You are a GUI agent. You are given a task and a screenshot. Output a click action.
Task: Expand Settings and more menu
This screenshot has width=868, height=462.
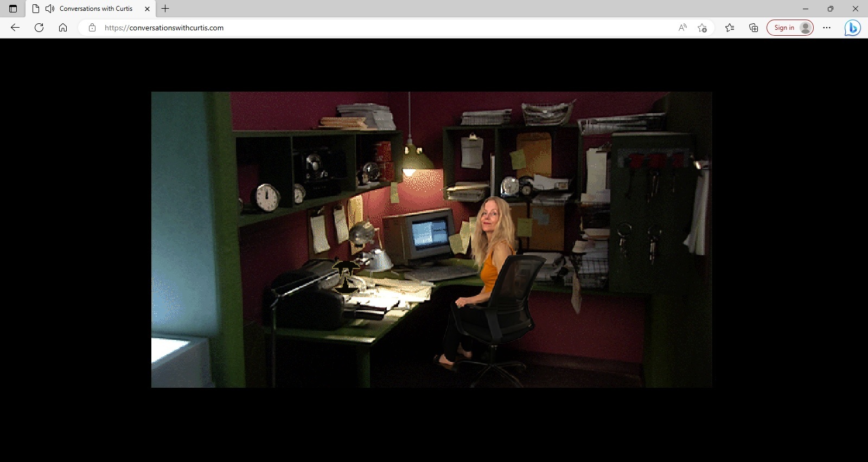(x=827, y=28)
